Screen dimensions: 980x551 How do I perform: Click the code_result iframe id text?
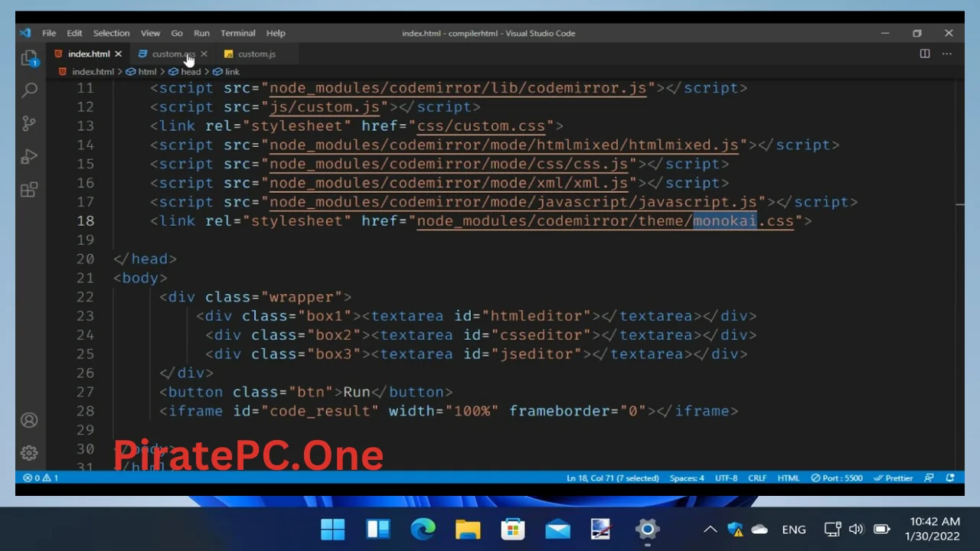click(320, 411)
